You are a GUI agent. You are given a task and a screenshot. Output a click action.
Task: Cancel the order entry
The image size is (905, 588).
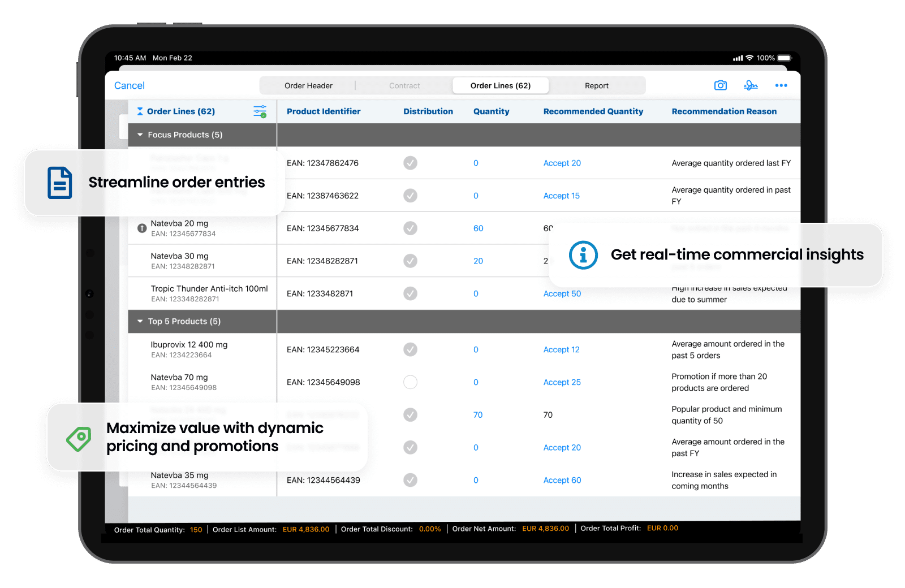pos(130,85)
